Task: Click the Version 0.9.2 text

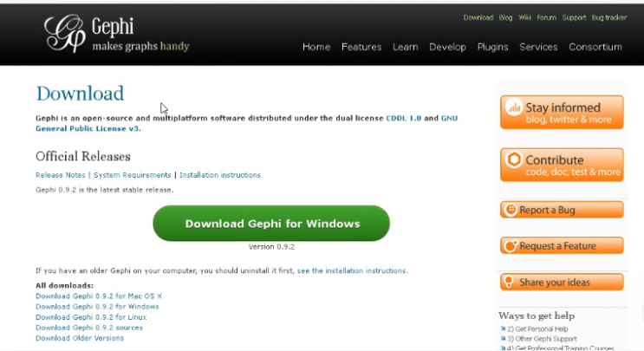Action: (271, 247)
